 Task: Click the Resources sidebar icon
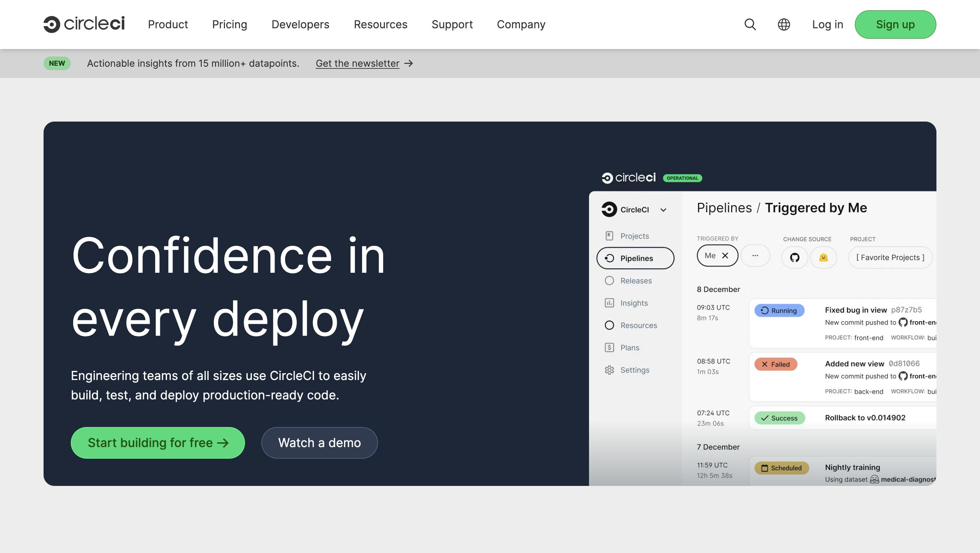point(609,325)
